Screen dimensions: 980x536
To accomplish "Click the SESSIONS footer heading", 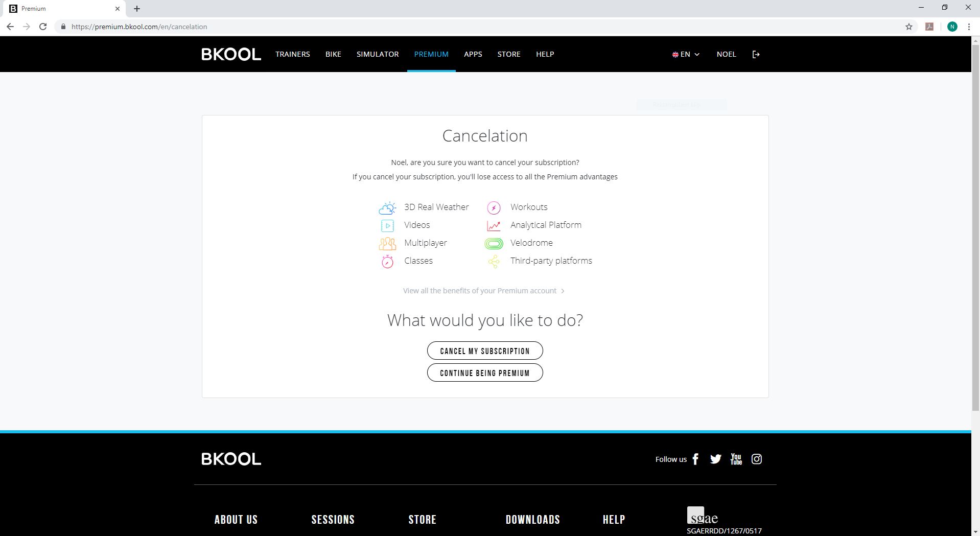I will click(333, 520).
